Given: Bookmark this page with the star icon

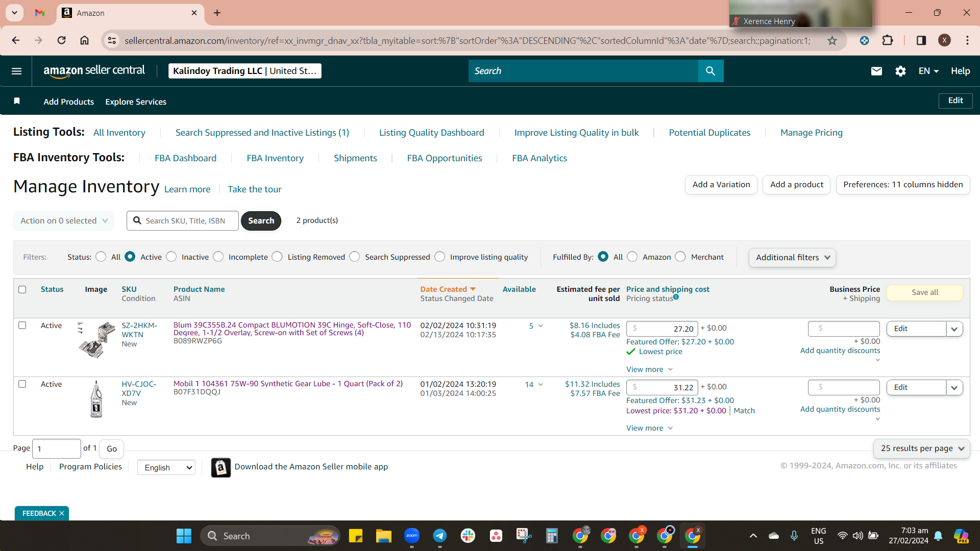Looking at the screenshot, I should [832, 40].
